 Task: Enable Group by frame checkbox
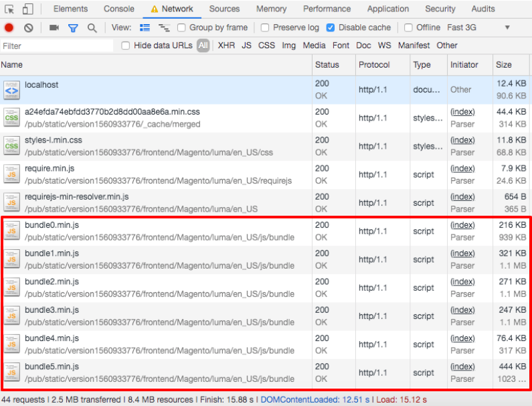coord(181,27)
